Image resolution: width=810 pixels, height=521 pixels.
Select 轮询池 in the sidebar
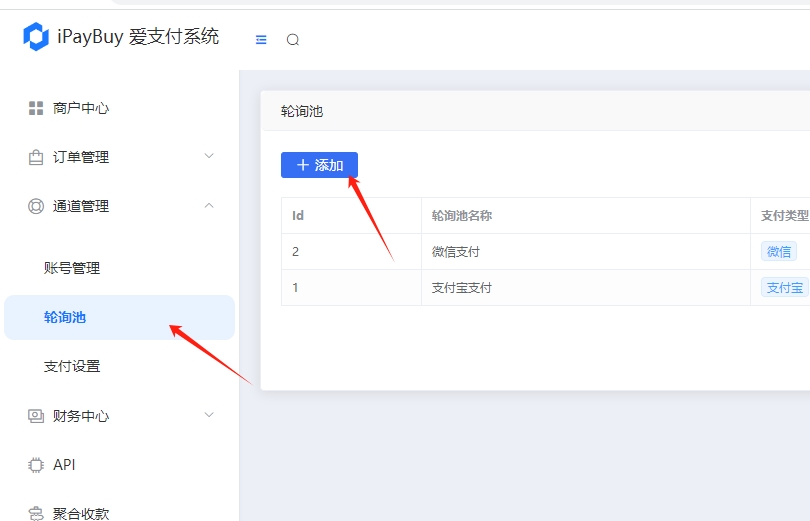click(65, 317)
